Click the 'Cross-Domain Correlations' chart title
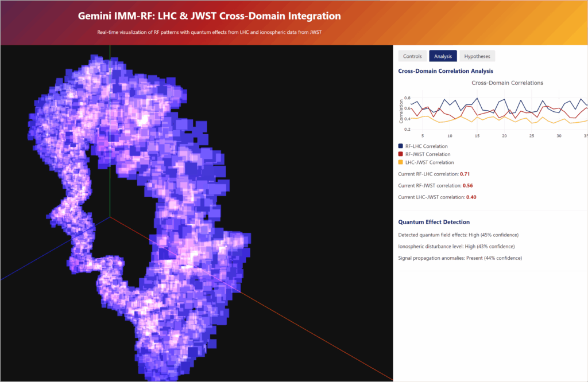The width and height of the screenshot is (588, 382). coord(507,83)
